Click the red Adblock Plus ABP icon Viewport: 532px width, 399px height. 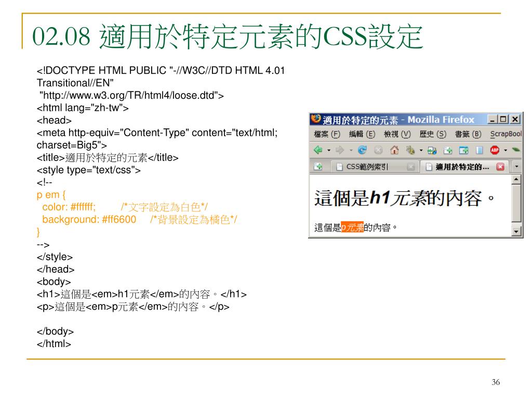(x=495, y=150)
